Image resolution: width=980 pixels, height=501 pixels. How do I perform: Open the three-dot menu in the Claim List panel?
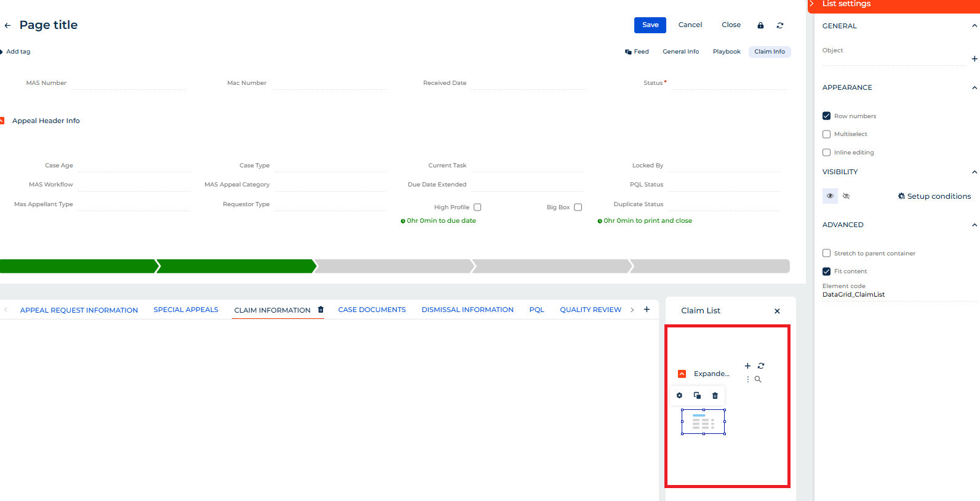(x=748, y=379)
